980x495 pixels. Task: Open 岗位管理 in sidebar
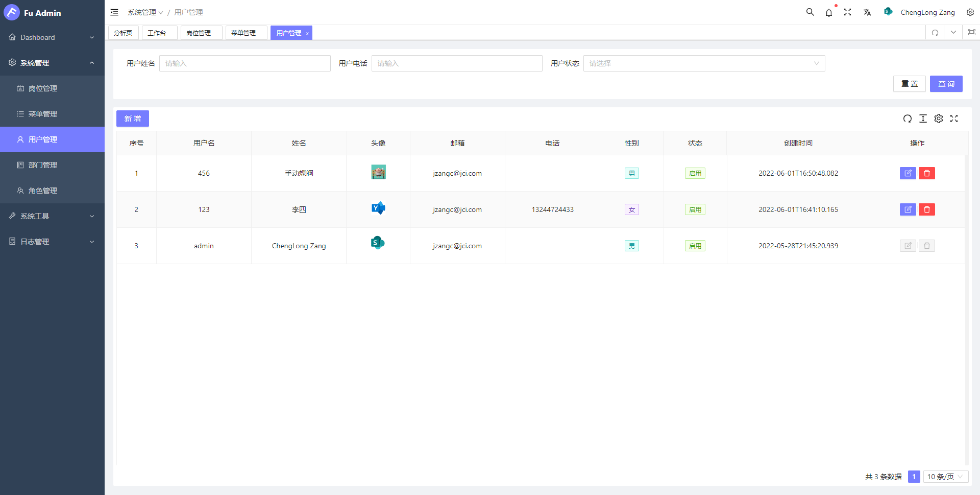(x=52, y=88)
